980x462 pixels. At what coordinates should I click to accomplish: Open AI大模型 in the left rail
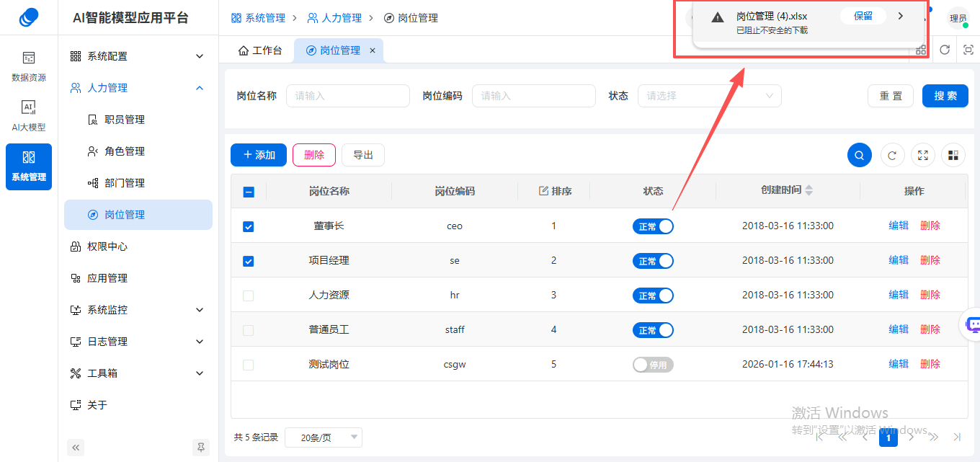[29, 116]
